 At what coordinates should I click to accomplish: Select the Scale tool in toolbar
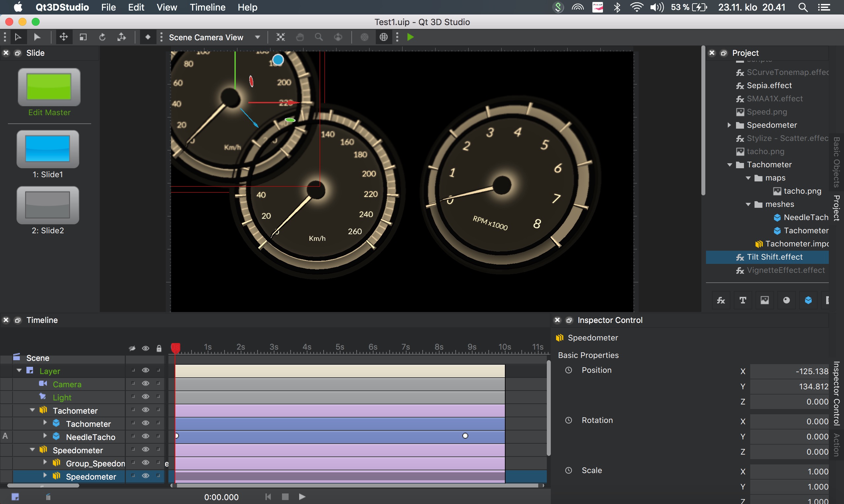click(83, 37)
